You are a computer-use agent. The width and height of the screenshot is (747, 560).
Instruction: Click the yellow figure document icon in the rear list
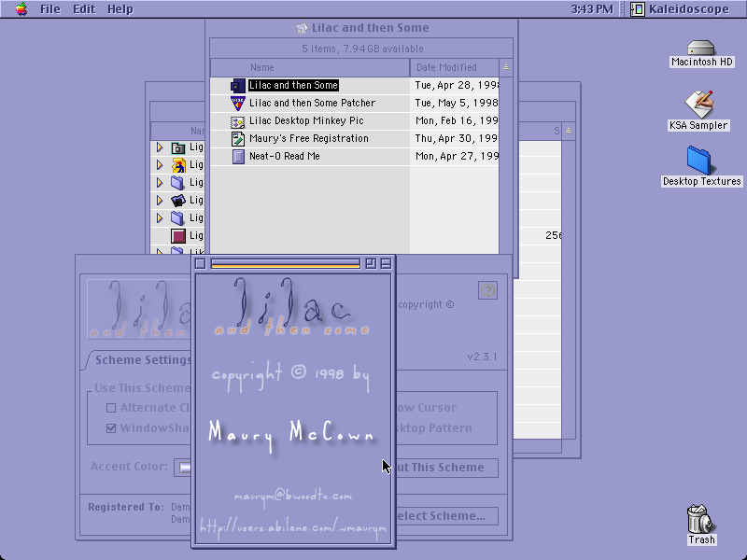click(x=178, y=165)
